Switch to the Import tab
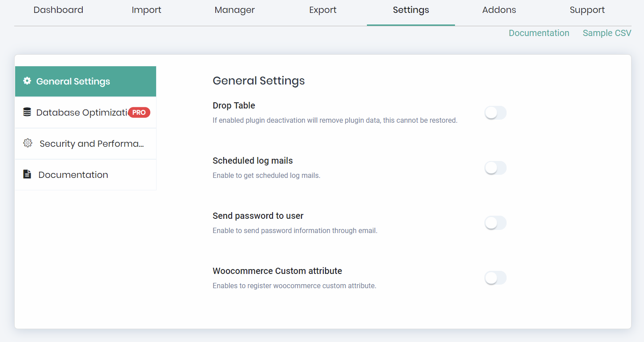The width and height of the screenshot is (644, 342). [x=146, y=10]
